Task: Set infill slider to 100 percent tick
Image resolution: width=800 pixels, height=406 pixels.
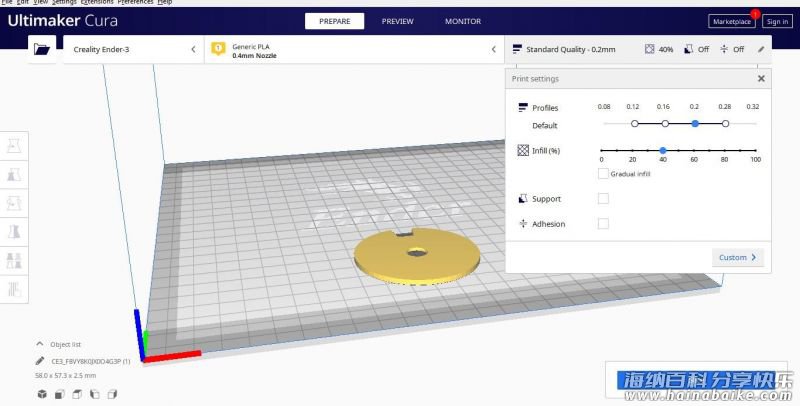Action: [756, 150]
